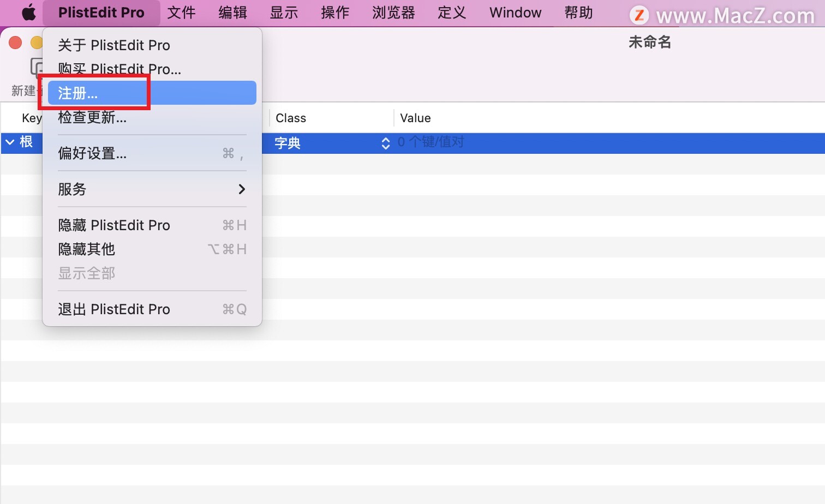Open the 帮助 menu
Screen dimensions: 825x504
coord(578,13)
